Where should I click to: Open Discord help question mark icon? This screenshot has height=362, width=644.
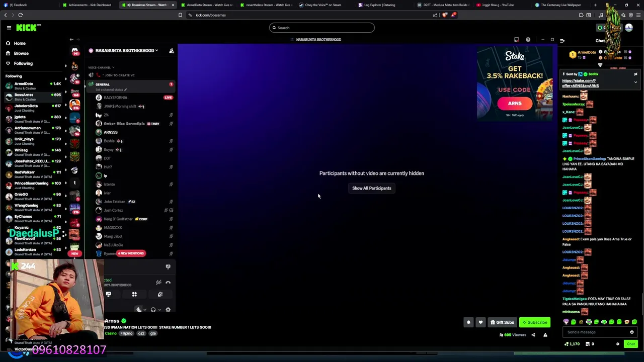coord(528,40)
